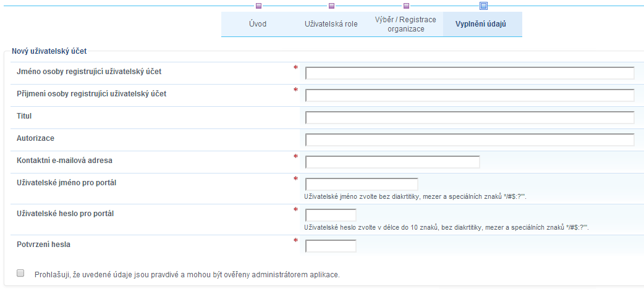The width and height of the screenshot is (644, 289).
Task: Click the Kontaktní e-mailová adresa field
Action: (x=392, y=162)
